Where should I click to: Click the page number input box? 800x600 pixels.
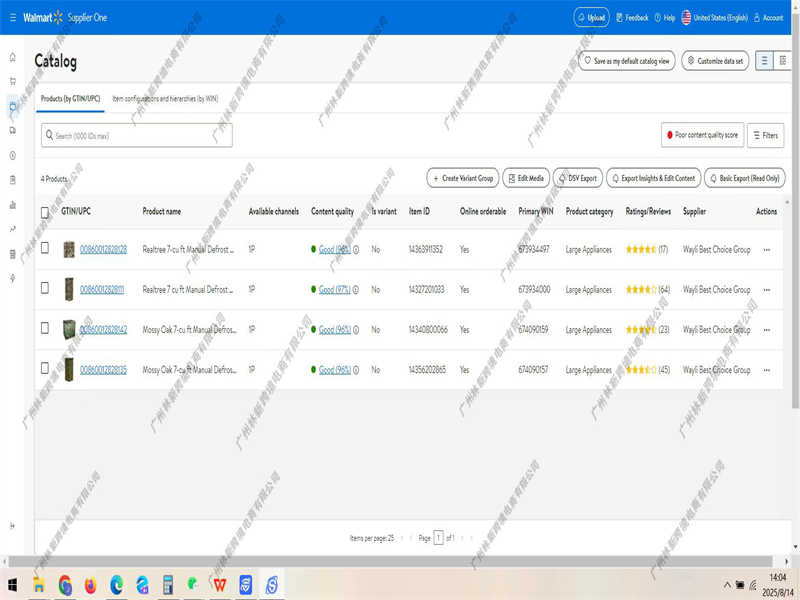(x=438, y=538)
